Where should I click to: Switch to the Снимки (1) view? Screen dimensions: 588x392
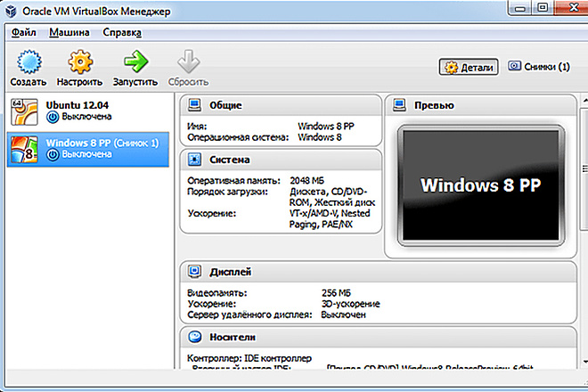pos(538,67)
